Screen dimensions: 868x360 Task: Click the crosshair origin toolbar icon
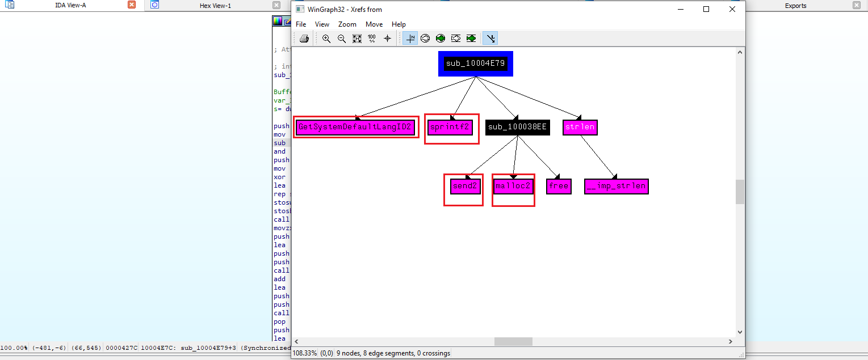(x=388, y=39)
